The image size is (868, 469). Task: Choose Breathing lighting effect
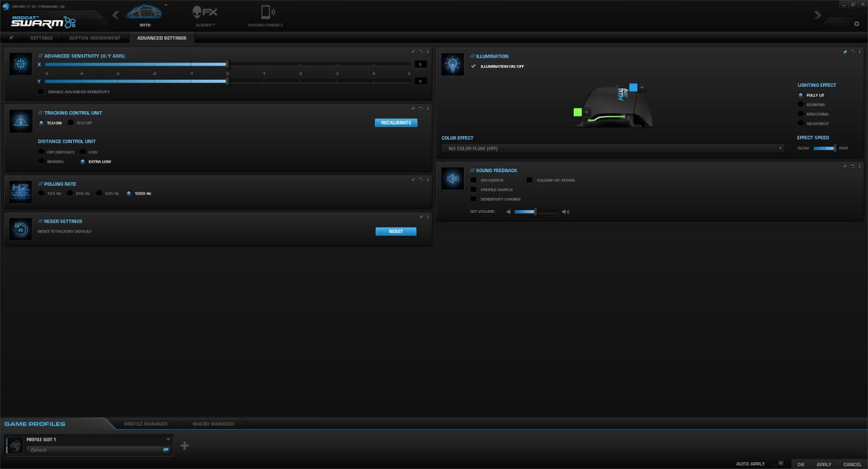point(801,114)
